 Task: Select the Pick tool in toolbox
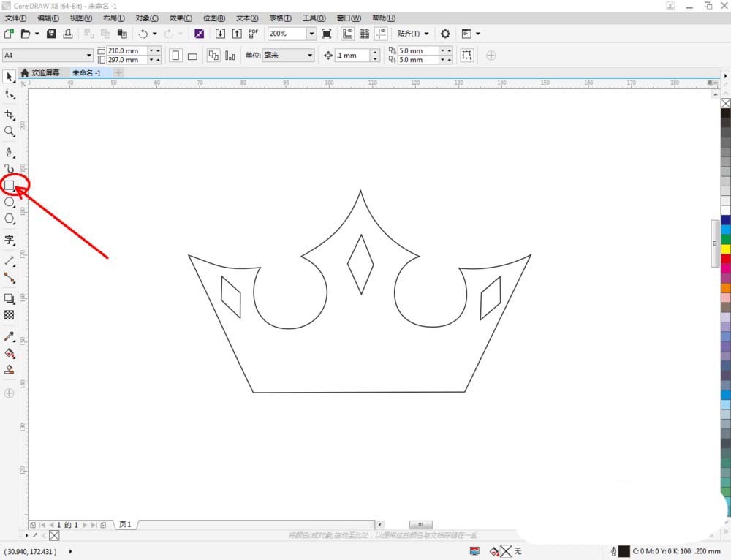pyautogui.click(x=9, y=77)
